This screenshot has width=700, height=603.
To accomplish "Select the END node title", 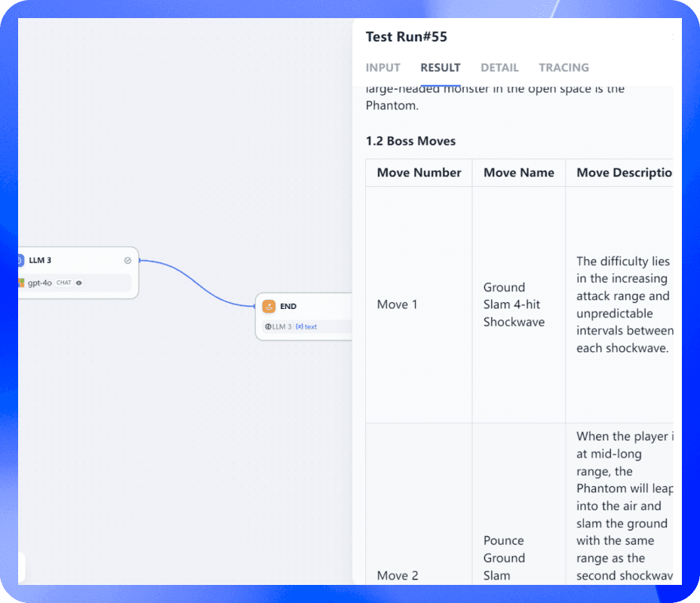I will 288,307.
